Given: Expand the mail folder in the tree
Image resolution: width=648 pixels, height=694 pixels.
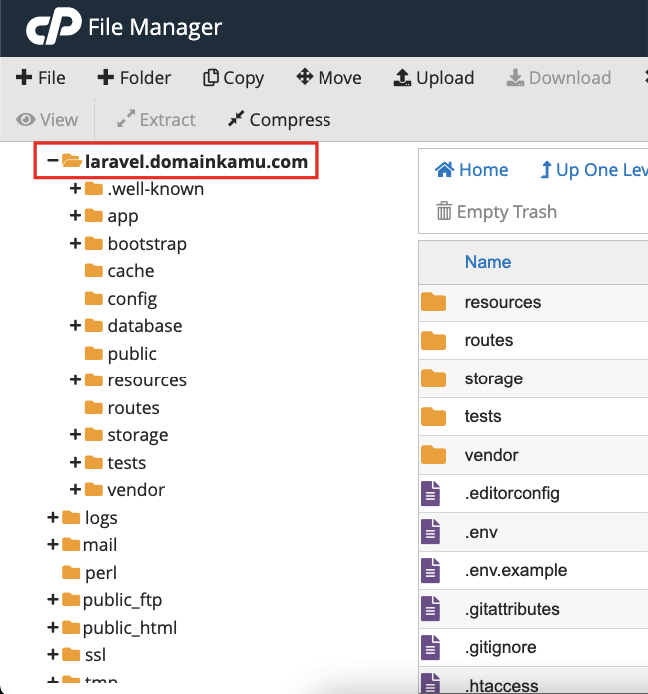Looking at the screenshot, I should pos(53,544).
